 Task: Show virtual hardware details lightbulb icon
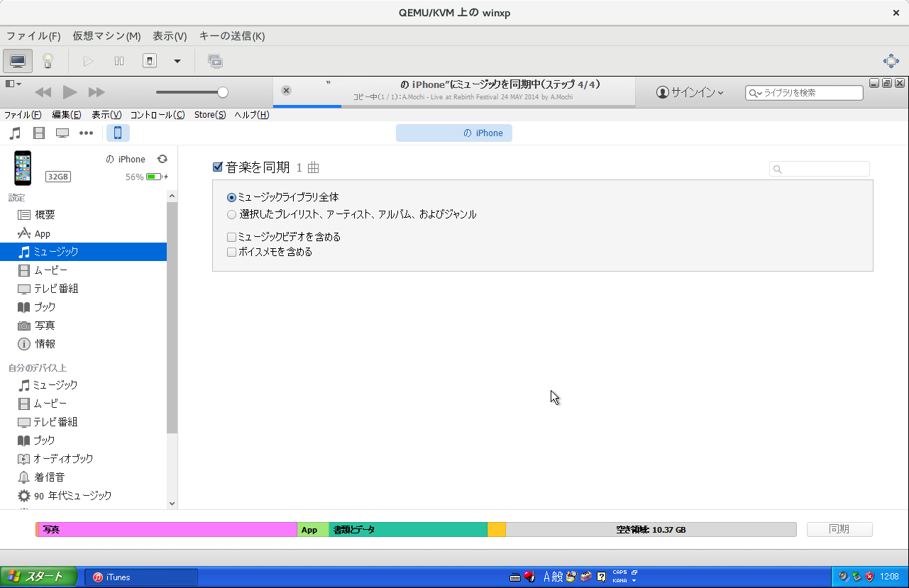coord(48,61)
